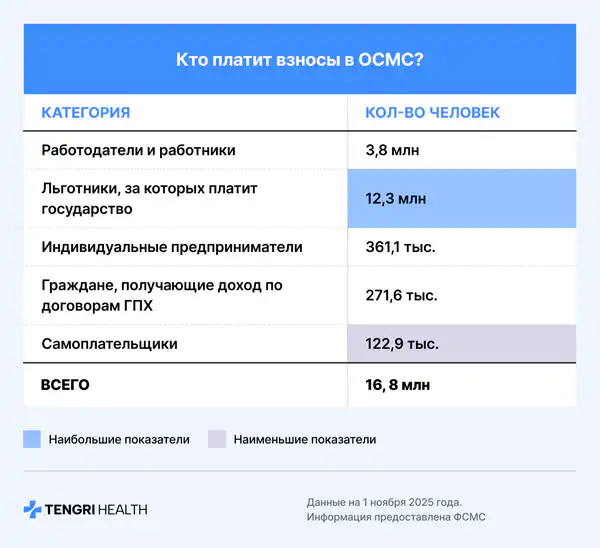Viewport: 600px width, 548px height.
Task: Select the blue legend swatch for highest values
Action: pyautogui.click(x=32, y=438)
